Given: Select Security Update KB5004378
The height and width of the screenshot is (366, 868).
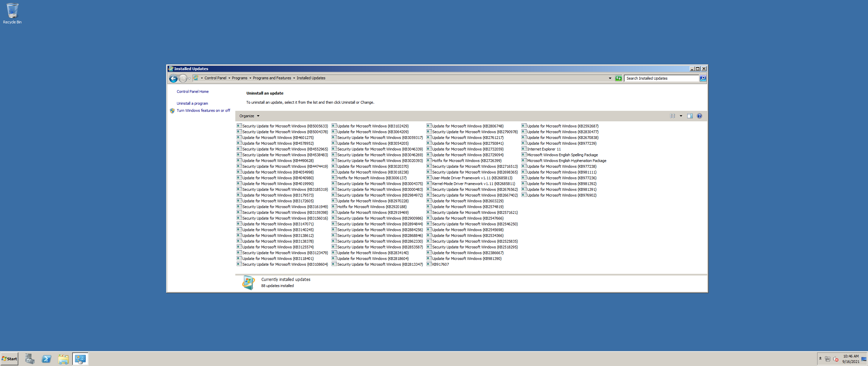Looking at the screenshot, I should (x=282, y=132).
